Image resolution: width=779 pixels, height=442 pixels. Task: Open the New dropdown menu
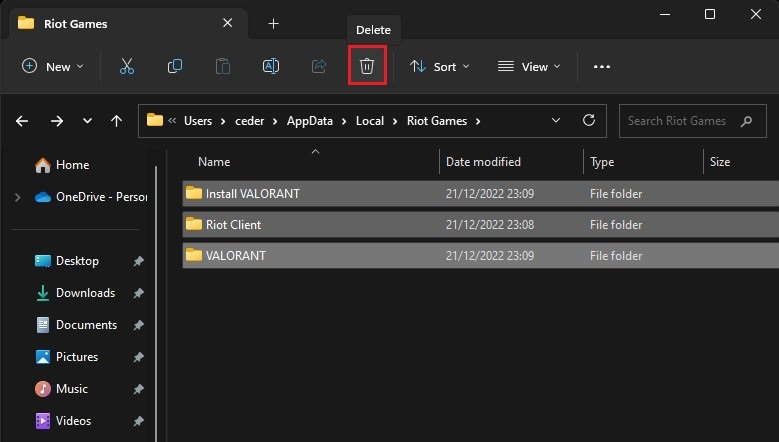[x=52, y=67]
